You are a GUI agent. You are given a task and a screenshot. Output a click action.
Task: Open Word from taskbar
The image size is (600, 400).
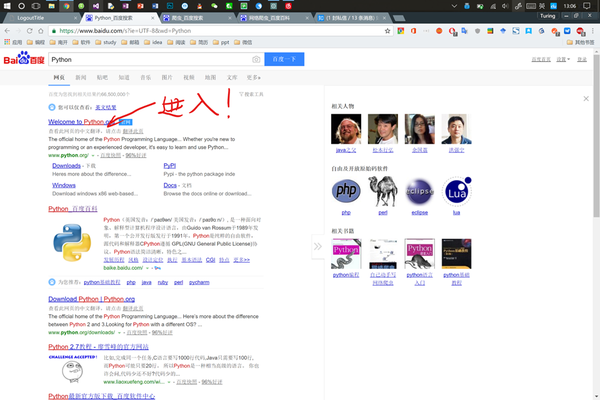pyautogui.click(x=155, y=6)
